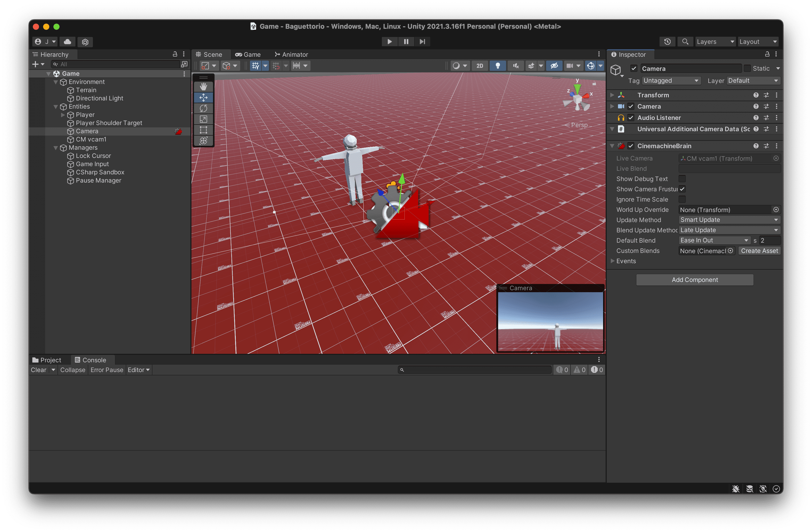
Task: Uncheck Show Camera Frustum
Action: pos(682,189)
